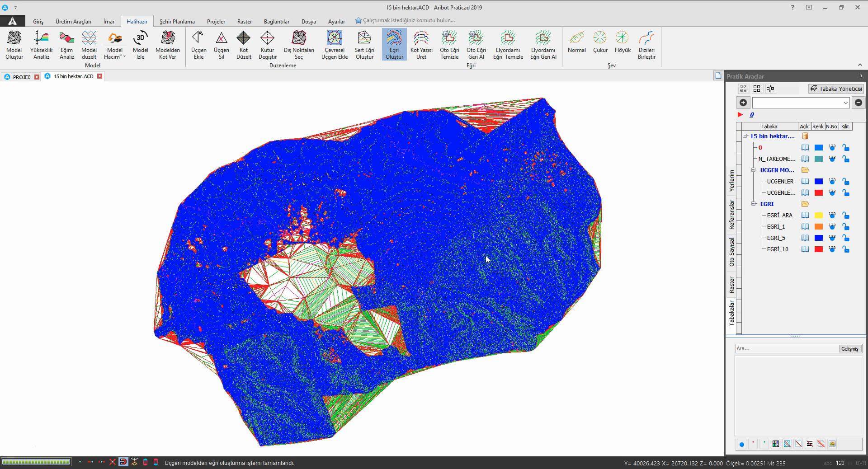Switch to the Raster ribbon tab
Viewport: 868px width, 469px height.
coord(245,21)
